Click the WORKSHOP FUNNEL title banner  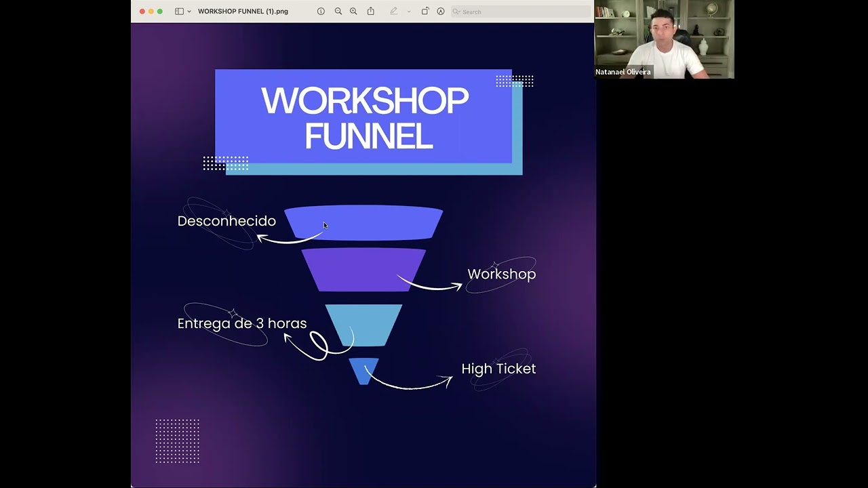pos(364,118)
